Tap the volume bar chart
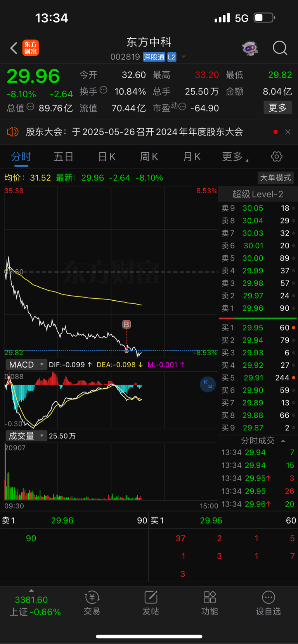The image size is (298, 644). 111,471
